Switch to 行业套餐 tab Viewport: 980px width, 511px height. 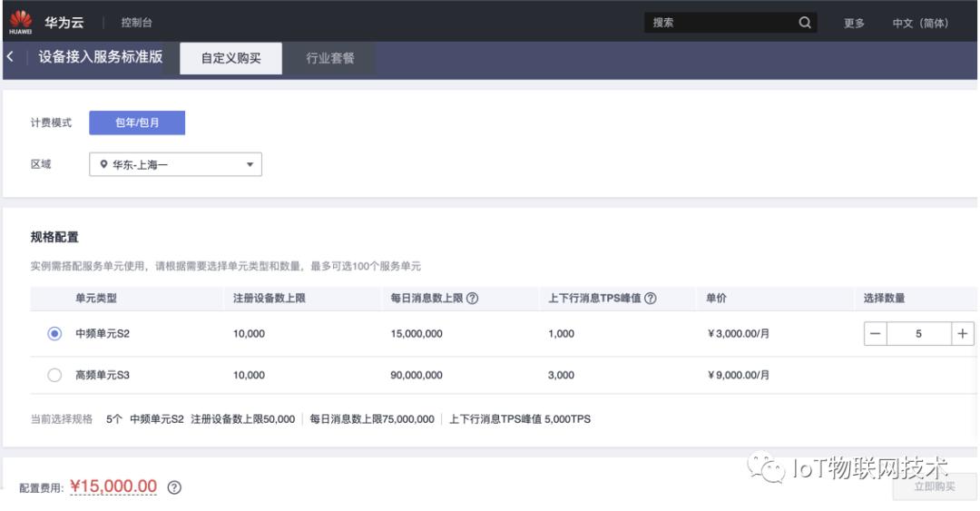[x=330, y=58]
